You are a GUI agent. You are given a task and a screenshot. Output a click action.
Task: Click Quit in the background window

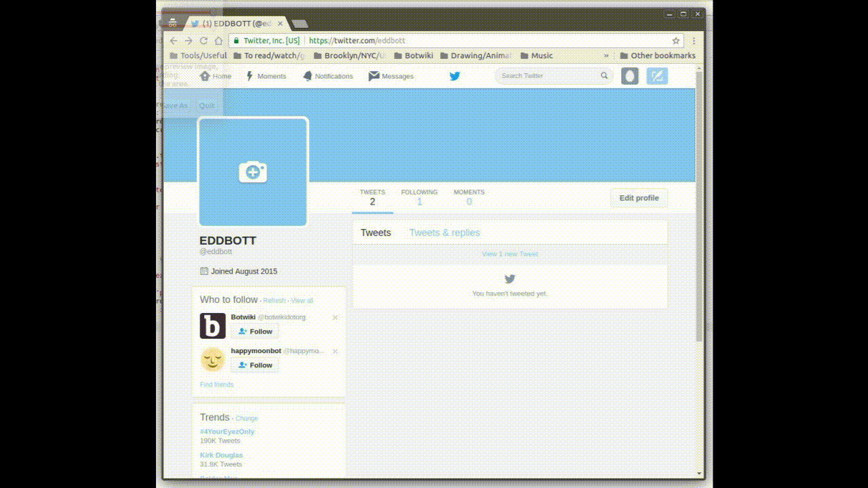tap(206, 106)
